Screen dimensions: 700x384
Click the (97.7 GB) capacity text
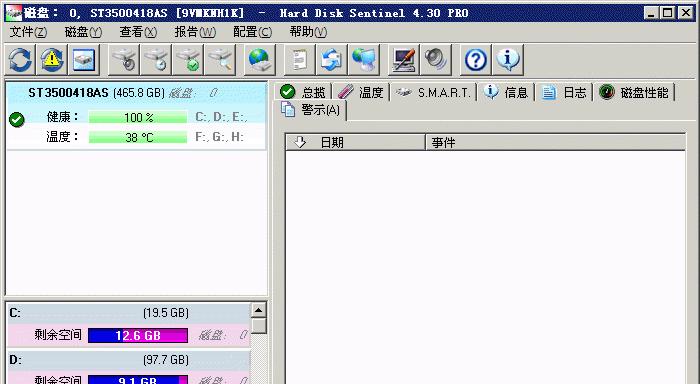(x=166, y=359)
